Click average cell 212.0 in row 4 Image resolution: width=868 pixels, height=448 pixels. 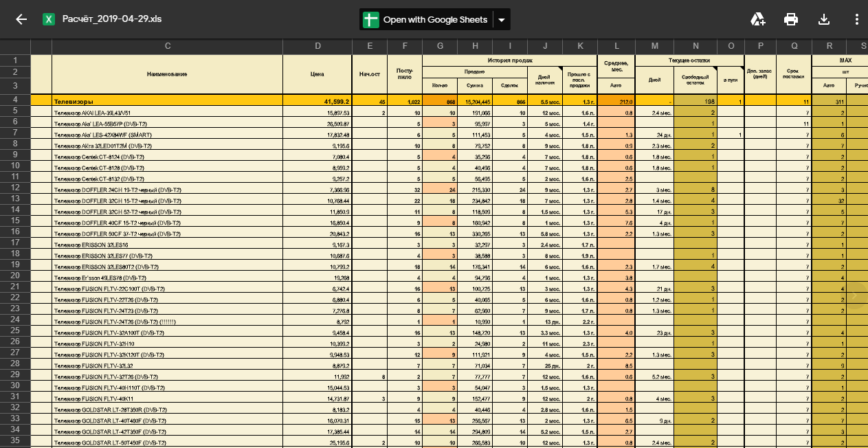tap(616, 102)
